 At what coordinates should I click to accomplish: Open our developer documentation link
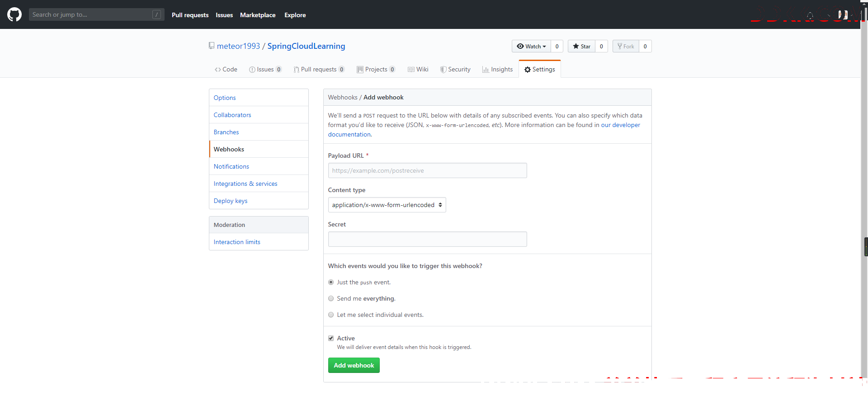click(x=620, y=125)
